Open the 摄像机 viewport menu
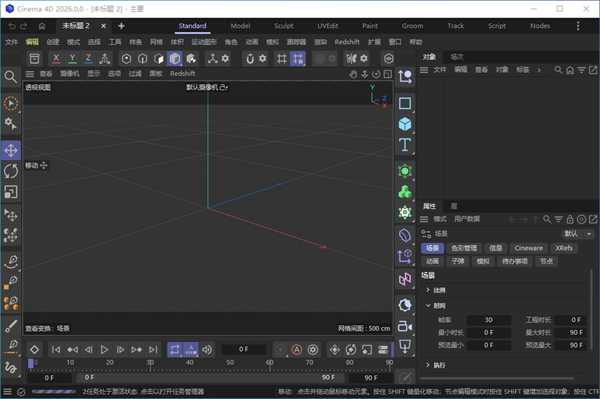Image resolution: width=600 pixels, height=399 pixels. (x=70, y=74)
